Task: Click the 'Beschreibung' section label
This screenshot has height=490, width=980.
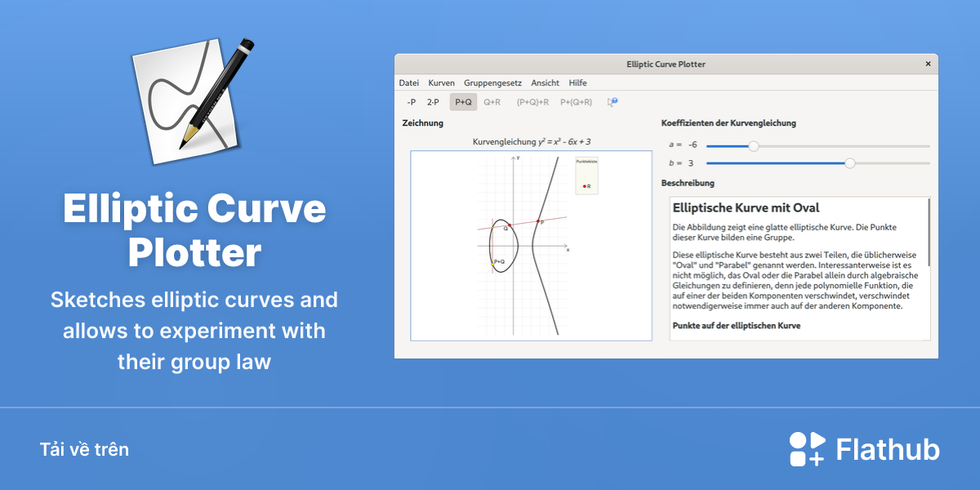Action: pyautogui.click(x=688, y=183)
